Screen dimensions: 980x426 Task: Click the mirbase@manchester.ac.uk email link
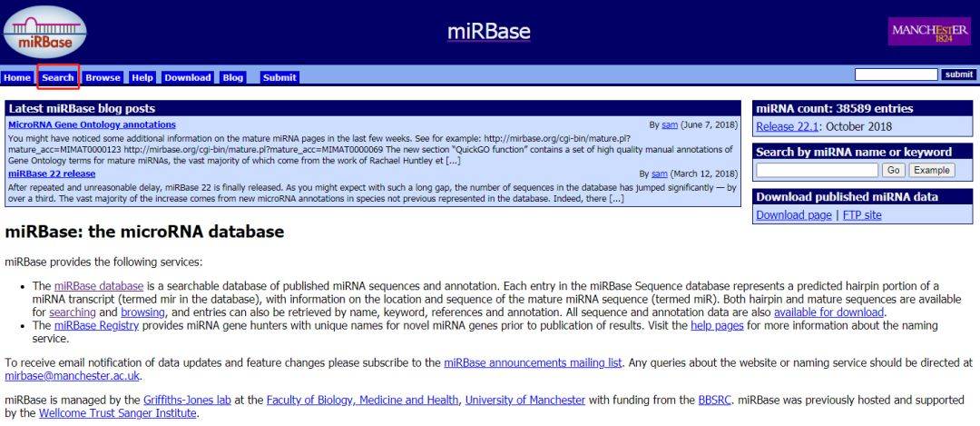[x=73, y=376]
